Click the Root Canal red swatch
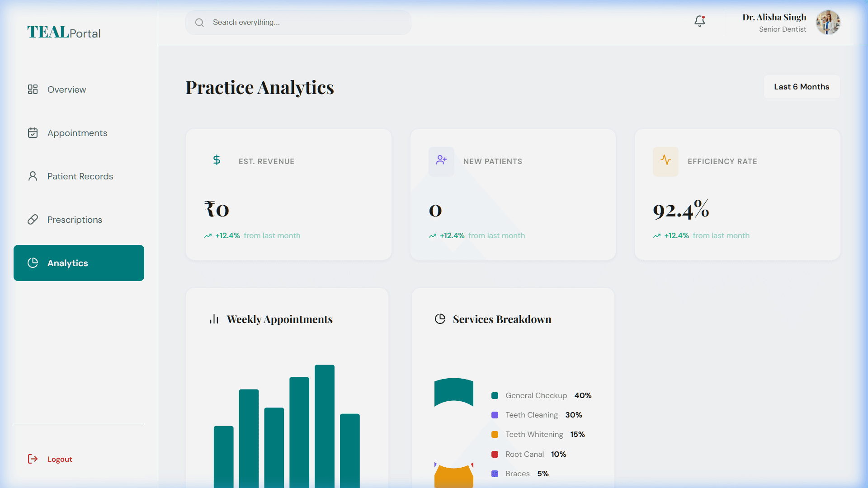This screenshot has height=488, width=868. (495, 455)
